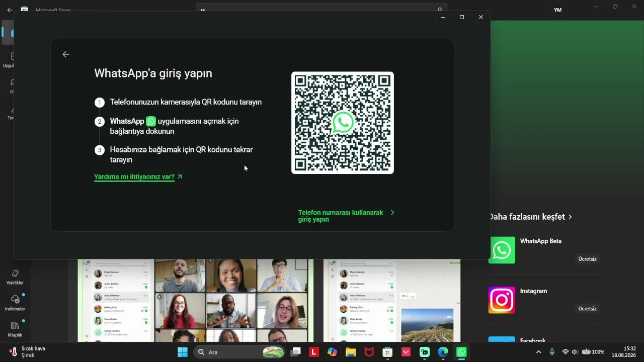
Task: Open the WhatsApp Beta app icon
Action: coord(502,250)
